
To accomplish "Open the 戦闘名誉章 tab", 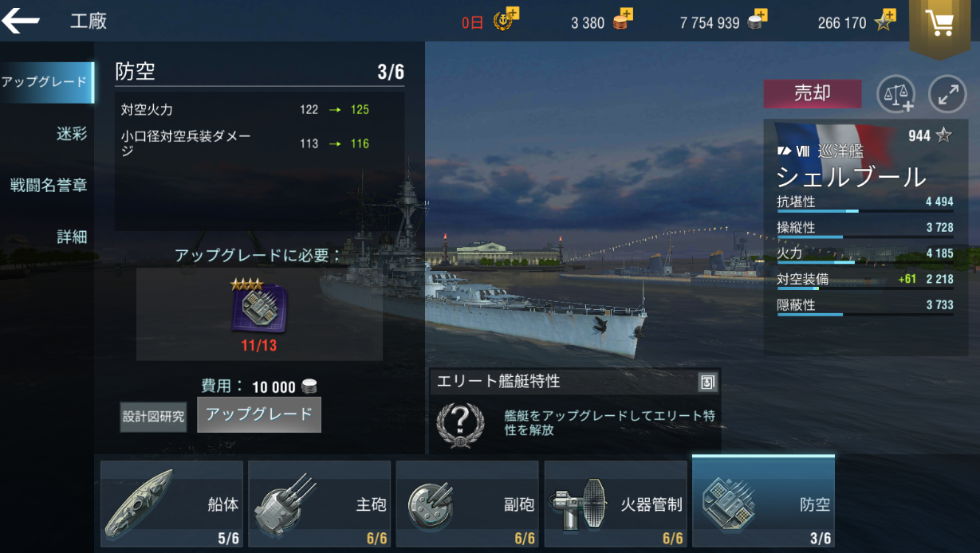I will 48,186.
